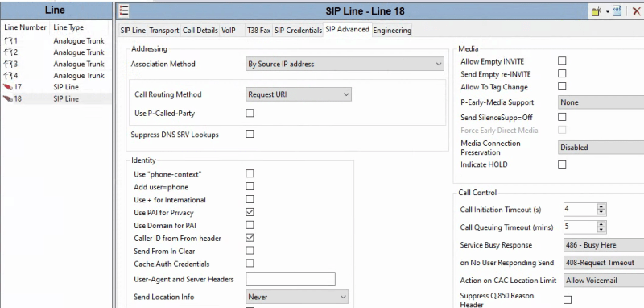Sort by Line Type column header
Image resolution: width=644 pixels, height=308 pixels.
(x=68, y=27)
